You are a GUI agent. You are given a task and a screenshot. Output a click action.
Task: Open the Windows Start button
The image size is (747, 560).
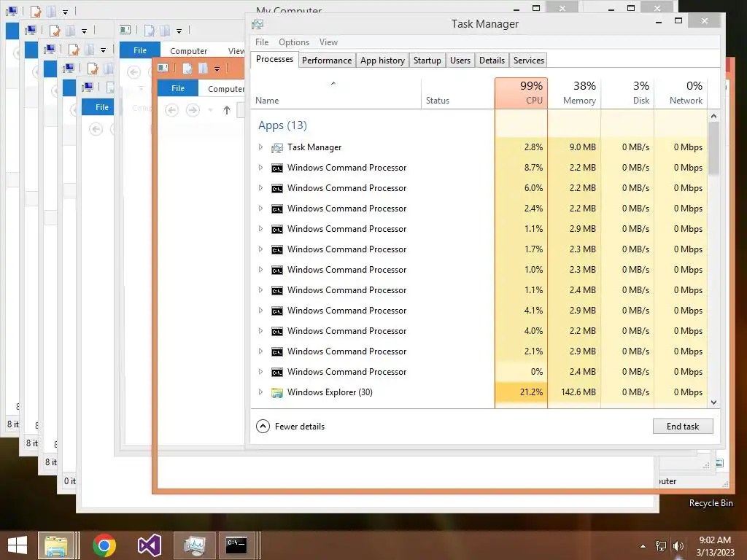18,545
